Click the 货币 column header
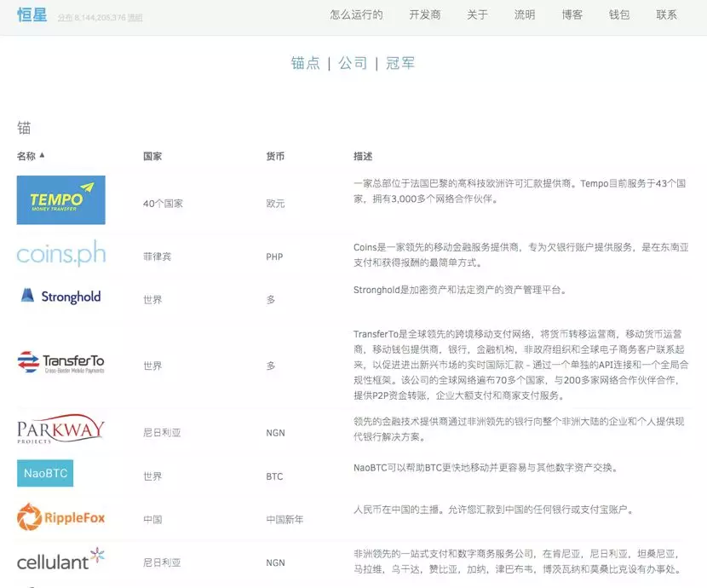 275,157
